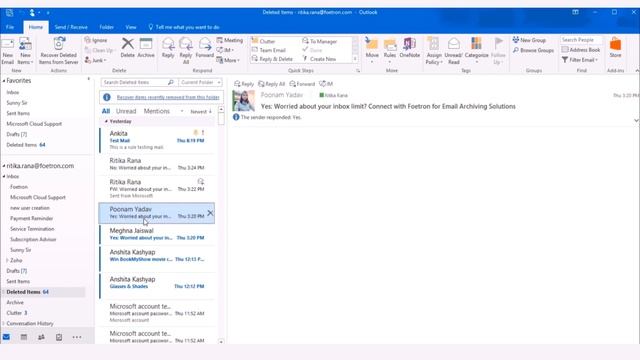Screen dimensions: 640x360
Task: Expand the Zoho folder
Action: [7, 260]
